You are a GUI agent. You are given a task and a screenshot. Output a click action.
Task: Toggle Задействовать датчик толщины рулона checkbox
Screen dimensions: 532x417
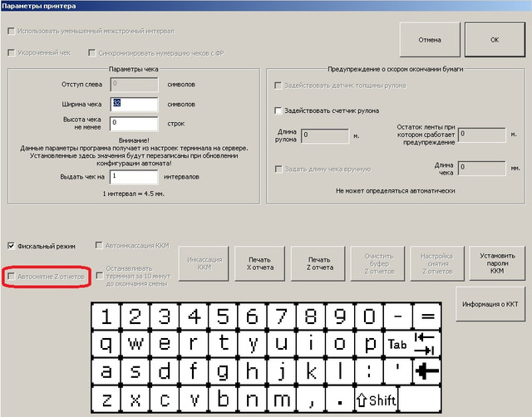(x=278, y=86)
